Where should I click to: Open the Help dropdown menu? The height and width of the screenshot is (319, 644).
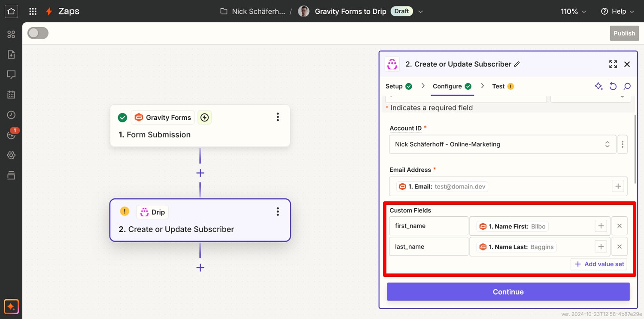(617, 12)
